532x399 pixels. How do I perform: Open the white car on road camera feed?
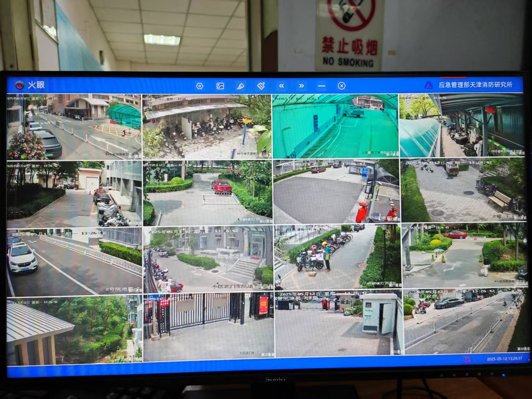[x=74, y=261]
